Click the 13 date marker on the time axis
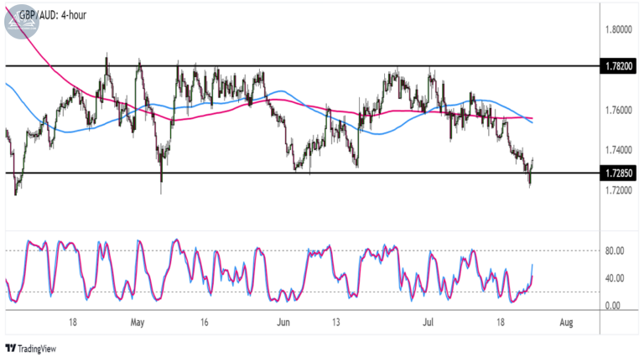 (336, 322)
